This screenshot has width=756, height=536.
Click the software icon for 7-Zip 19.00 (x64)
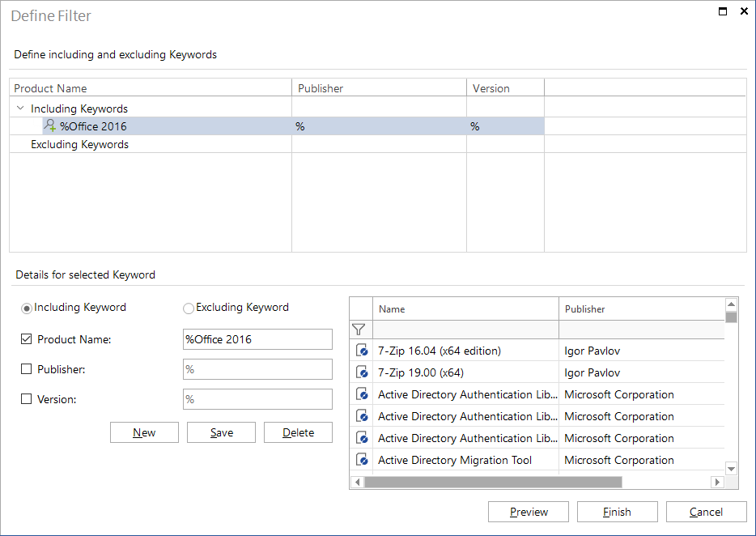coord(362,372)
